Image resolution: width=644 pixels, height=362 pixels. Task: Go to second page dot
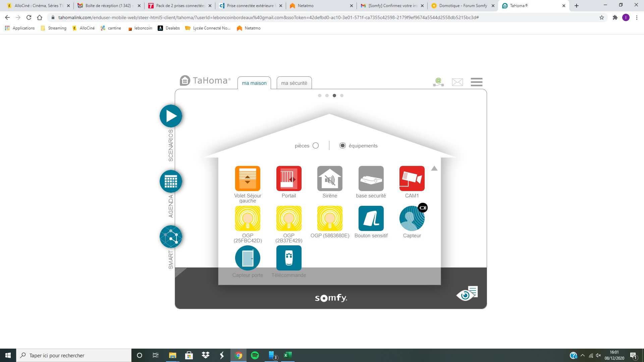click(327, 96)
